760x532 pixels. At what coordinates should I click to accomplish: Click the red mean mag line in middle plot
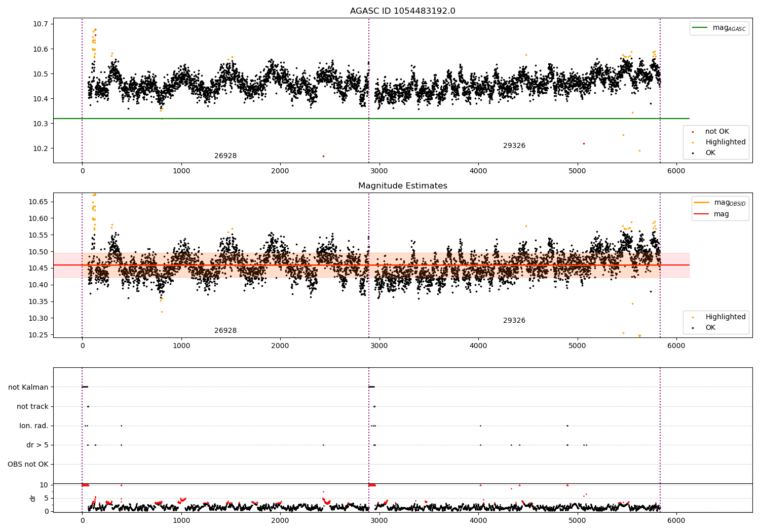[x=371, y=265]
